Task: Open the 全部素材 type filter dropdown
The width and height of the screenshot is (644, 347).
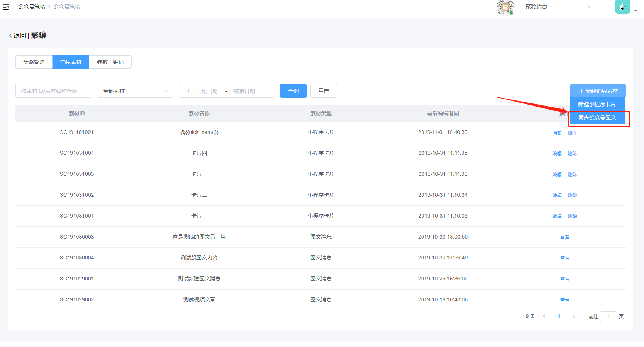Action: coord(135,91)
